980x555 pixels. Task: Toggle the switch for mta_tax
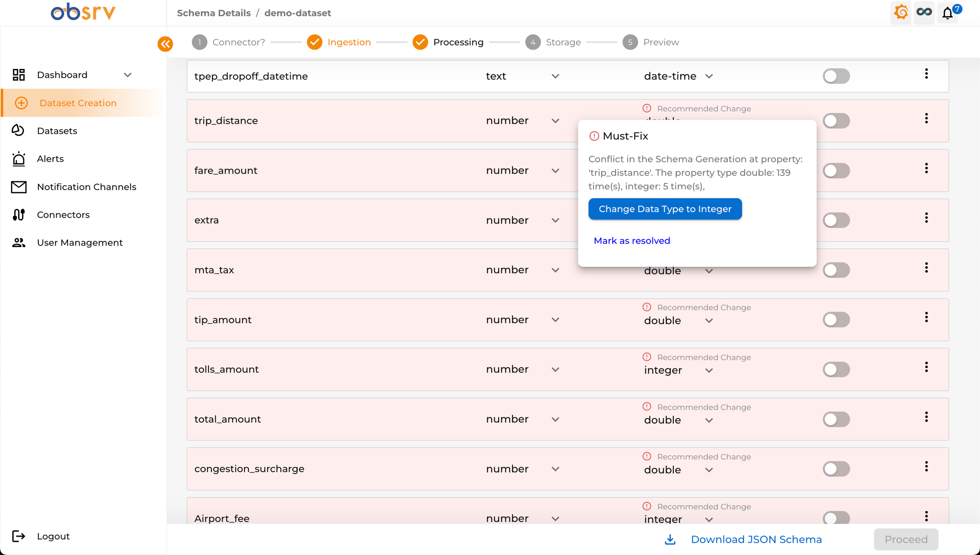(836, 270)
